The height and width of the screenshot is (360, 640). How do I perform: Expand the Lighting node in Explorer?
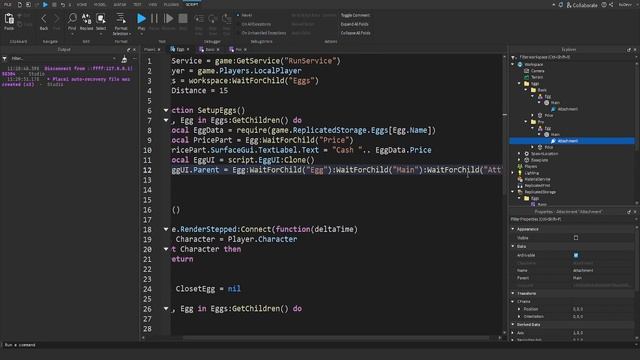(513, 173)
